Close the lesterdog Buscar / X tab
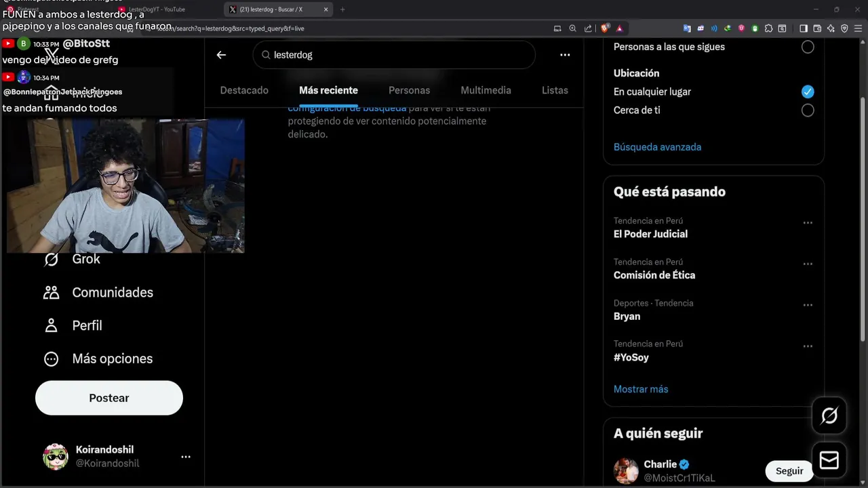Viewport: 868px width, 488px height. (x=325, y=9)
